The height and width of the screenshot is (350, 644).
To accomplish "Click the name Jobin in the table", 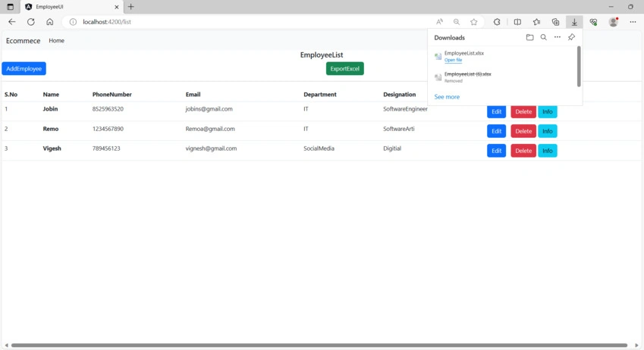I will [x=50, y=109].
